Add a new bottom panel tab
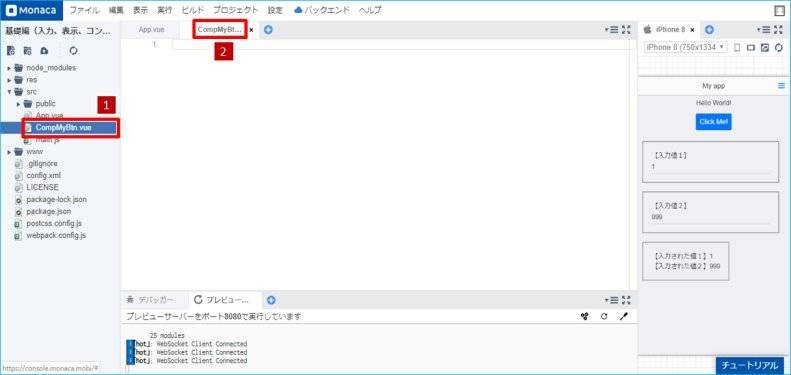Screen dimensions: 791x375 point(271,300)
